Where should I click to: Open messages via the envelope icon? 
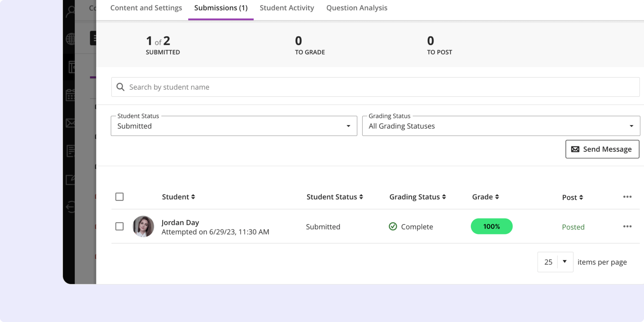70,123
